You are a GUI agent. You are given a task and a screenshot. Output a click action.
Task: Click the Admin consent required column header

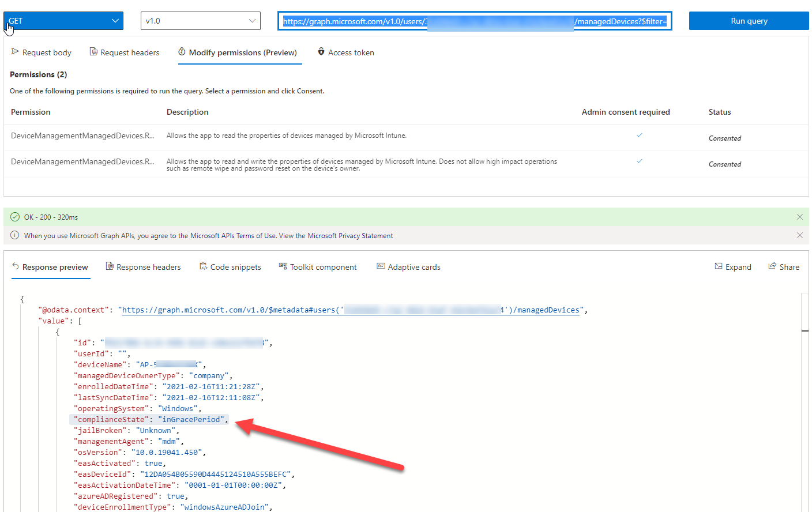626,112
